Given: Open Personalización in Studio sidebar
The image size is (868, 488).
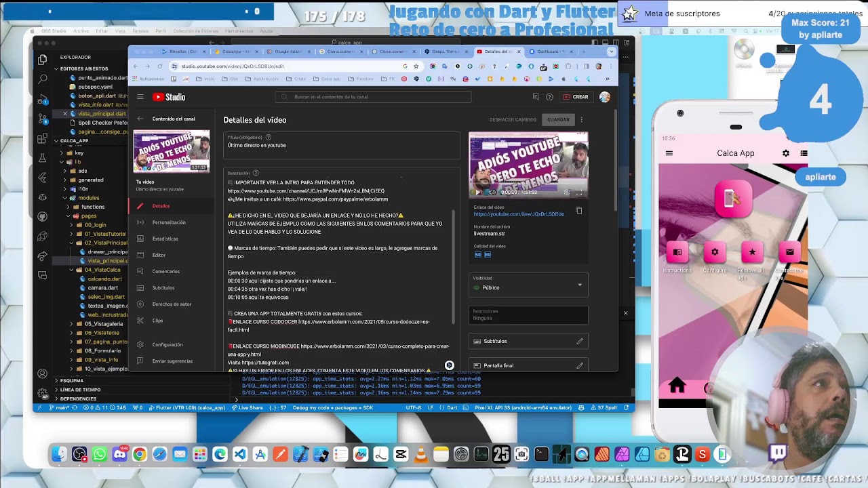Looking at the screenshot, I should tap(171, 222).
